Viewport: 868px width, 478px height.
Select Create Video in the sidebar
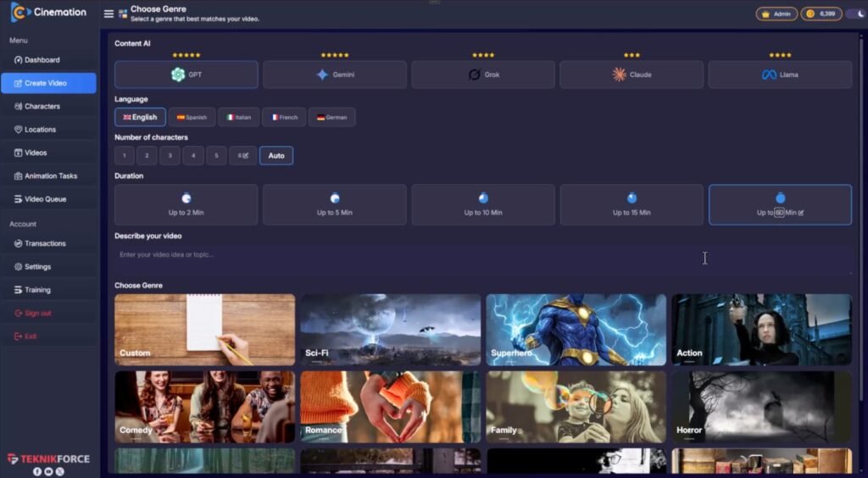(x=48, y=83)
